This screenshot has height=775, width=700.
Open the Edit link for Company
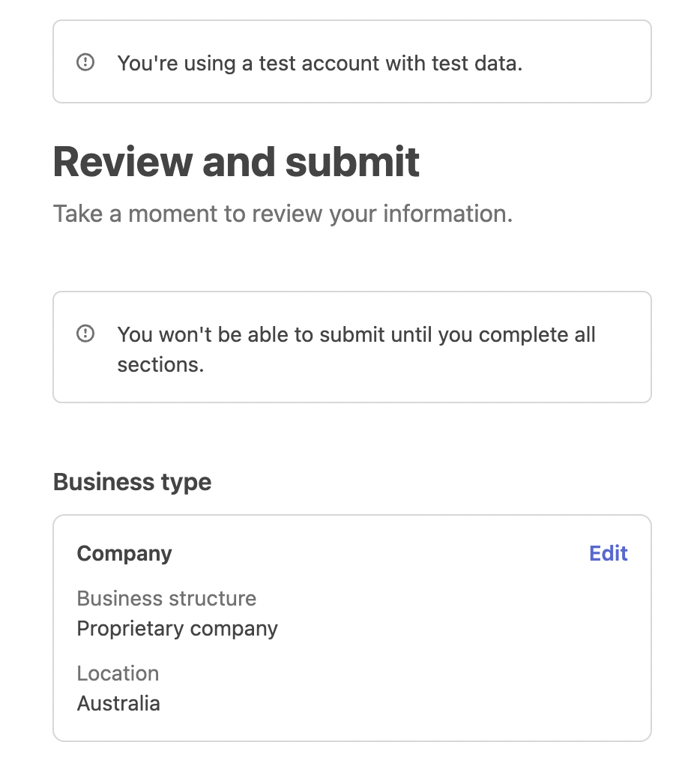pos(608,553)
